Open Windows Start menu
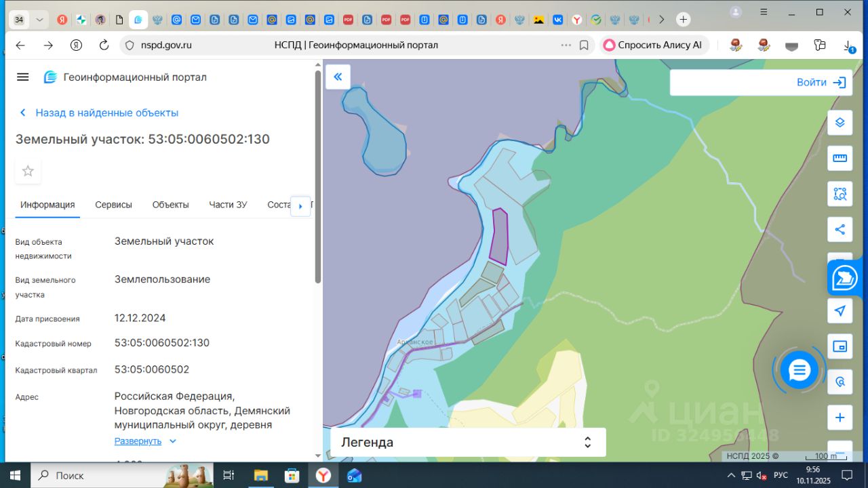Viewport: 868px width, 488px height. pos(15,475)
